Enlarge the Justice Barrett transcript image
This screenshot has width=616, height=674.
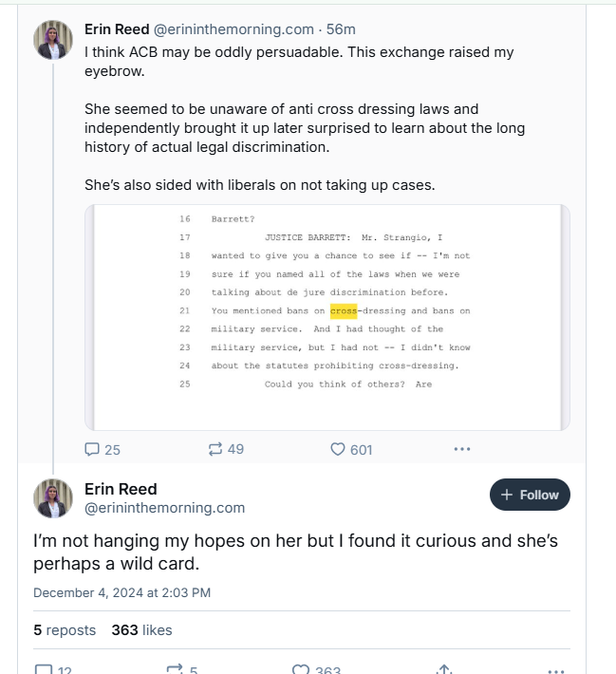coord(327,317)
